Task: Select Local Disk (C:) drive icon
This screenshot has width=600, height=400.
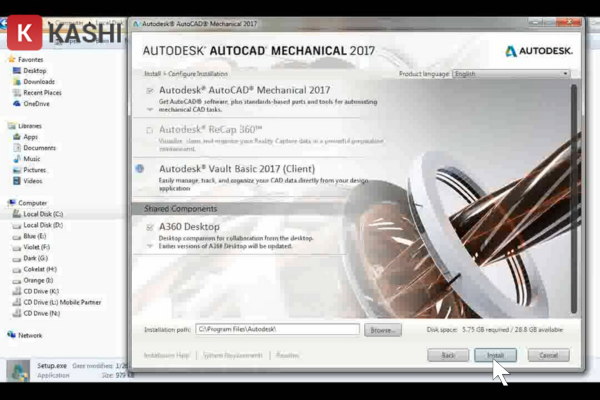Action: [x=17, y=214]
